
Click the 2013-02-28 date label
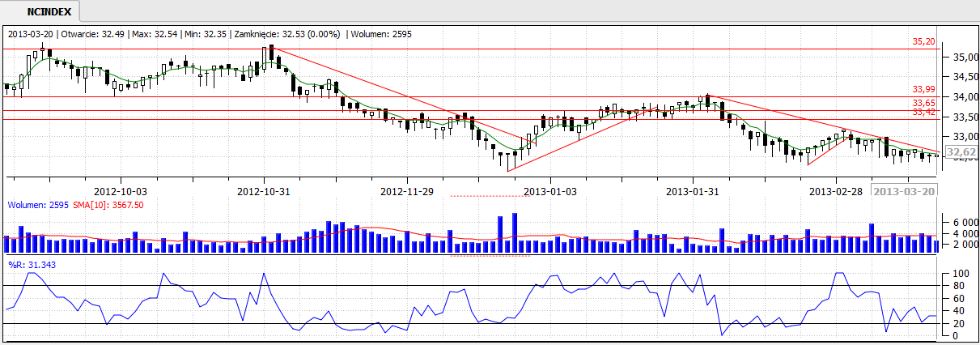(x=836, y=191)
